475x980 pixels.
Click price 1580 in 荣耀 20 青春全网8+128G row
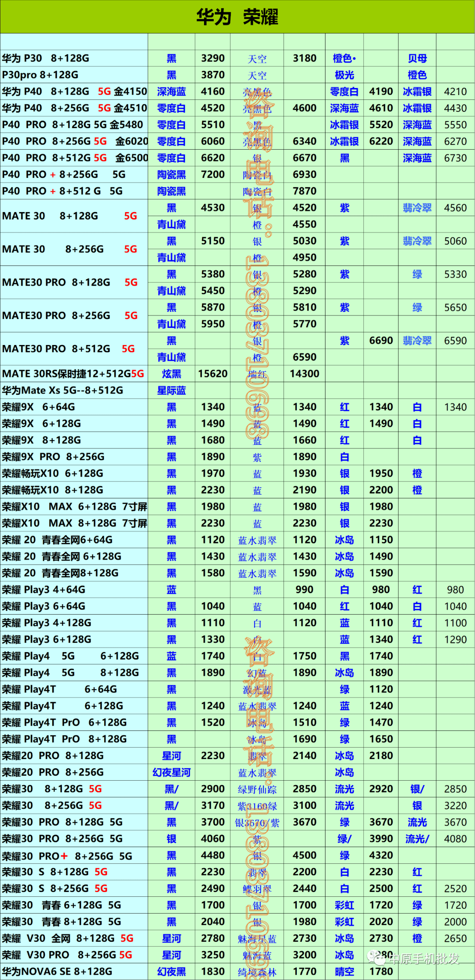coord(213,573)
